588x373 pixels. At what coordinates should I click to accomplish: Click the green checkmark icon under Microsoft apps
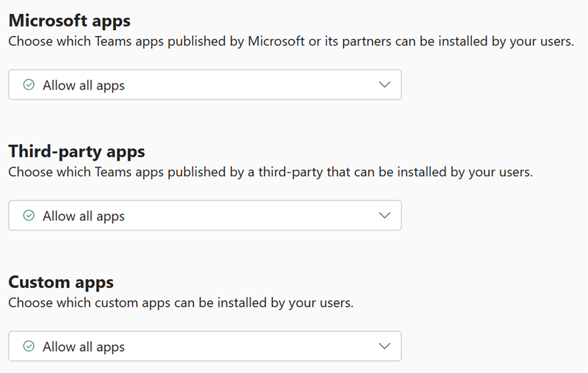tap(29, 85)
